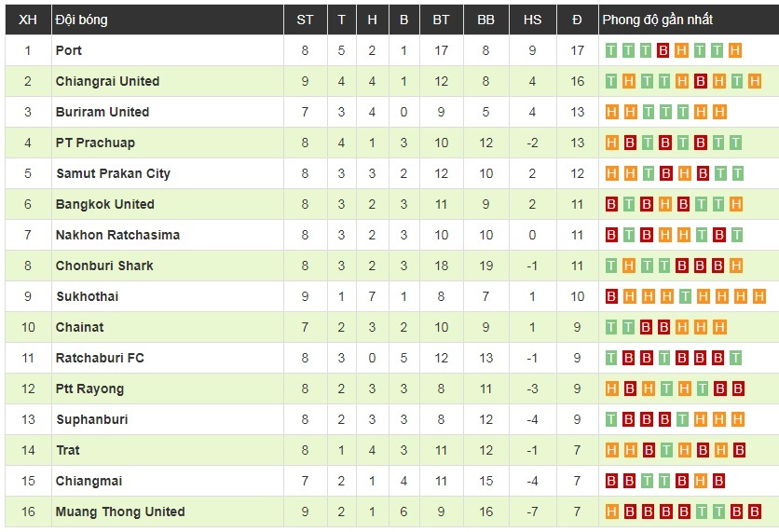Image resolution: width=779 pixels, height=532 pixels.
Task: Click the BT column header
Action: coord(441,20)
